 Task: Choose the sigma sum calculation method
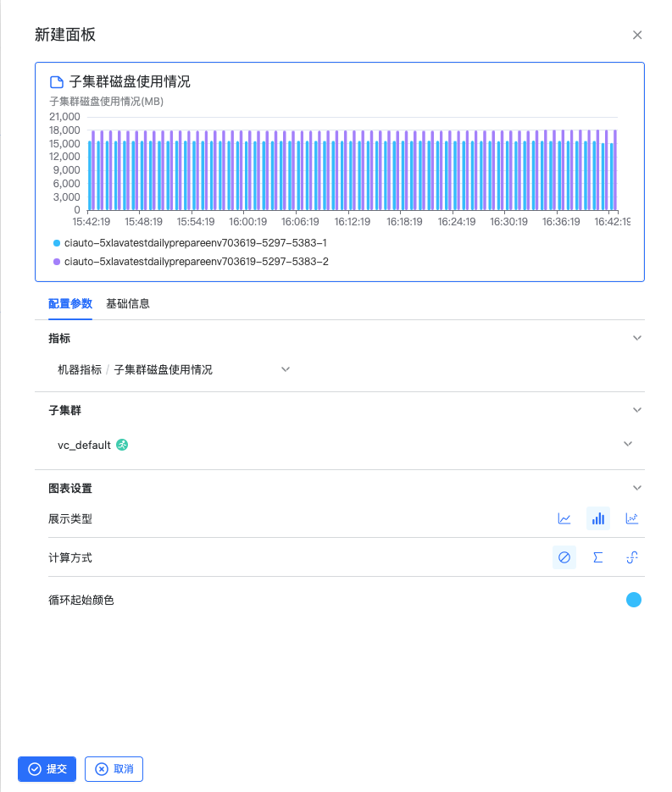pos(598,557)
